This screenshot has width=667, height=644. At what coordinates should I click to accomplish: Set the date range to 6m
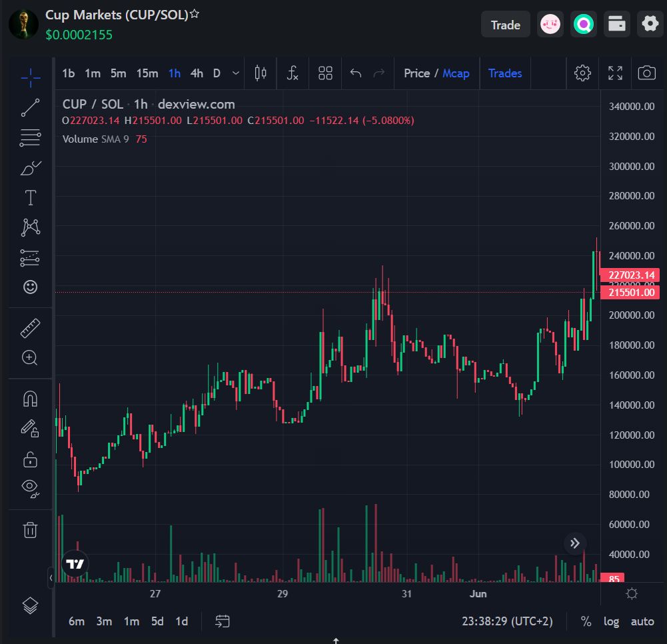click(x=77, y=621)
